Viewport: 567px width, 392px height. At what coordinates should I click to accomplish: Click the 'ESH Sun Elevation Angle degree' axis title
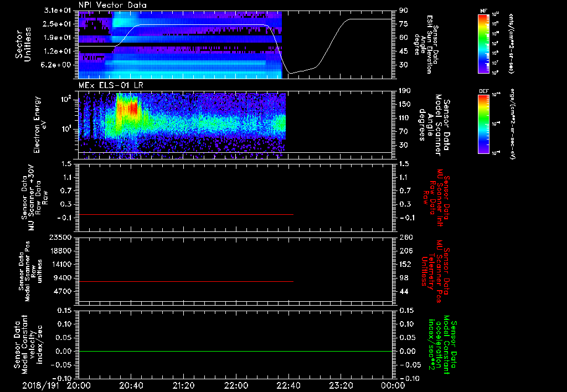426,44
